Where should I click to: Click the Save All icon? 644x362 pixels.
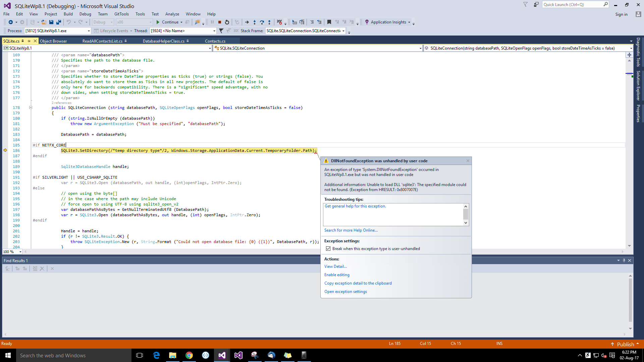click(x=59, y=22)
